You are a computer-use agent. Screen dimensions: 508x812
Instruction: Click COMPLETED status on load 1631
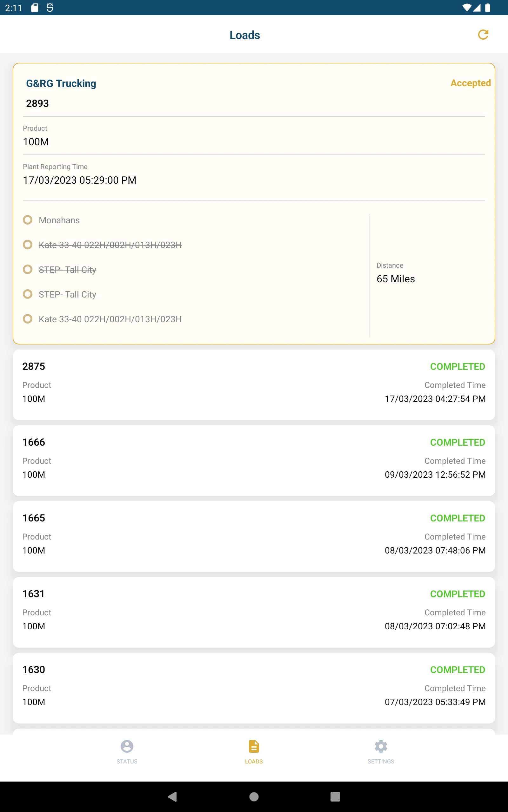pyautogui.click(x=458, y=594)
